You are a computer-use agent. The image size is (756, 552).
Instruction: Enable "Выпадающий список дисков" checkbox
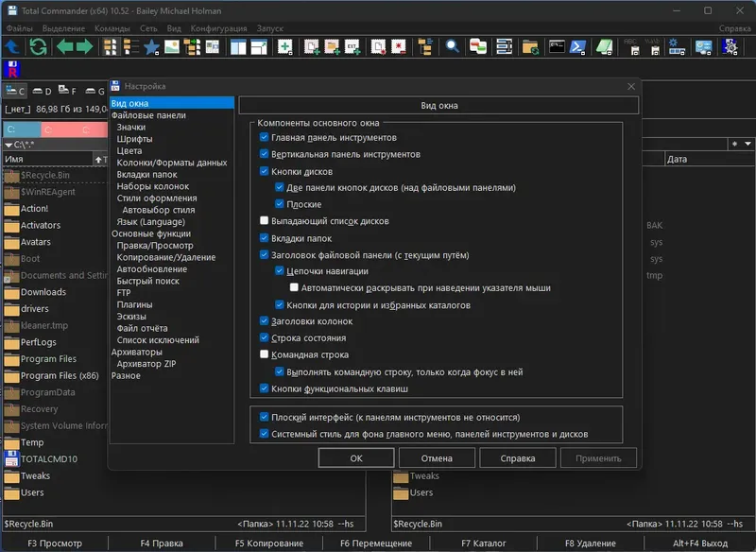pos(265,221)
